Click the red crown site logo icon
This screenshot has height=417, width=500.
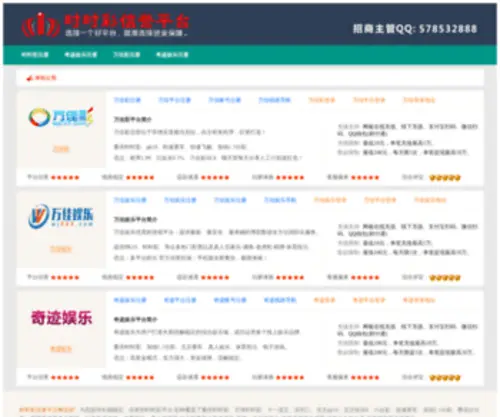pyautogui.click(x=41, y=24)
